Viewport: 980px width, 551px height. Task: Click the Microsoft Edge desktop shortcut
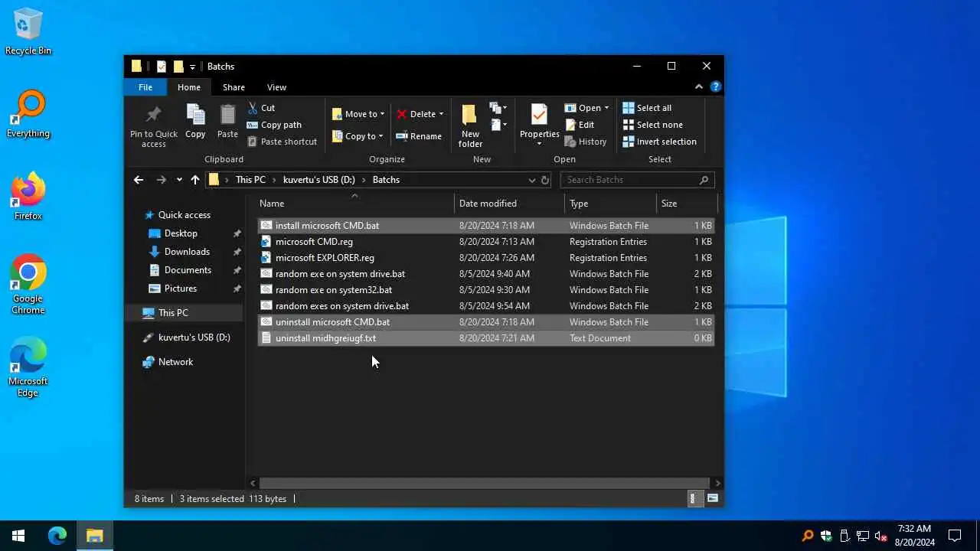(28, 367)
